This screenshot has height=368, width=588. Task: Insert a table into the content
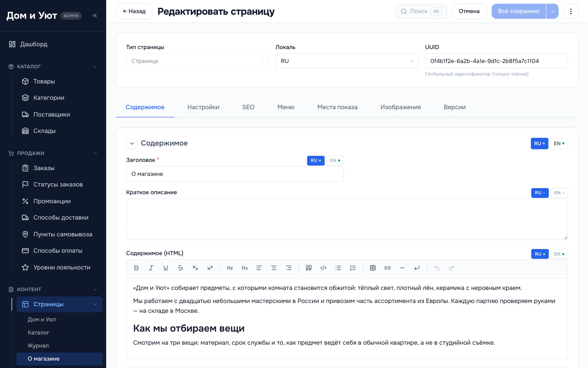click(373, 268)
